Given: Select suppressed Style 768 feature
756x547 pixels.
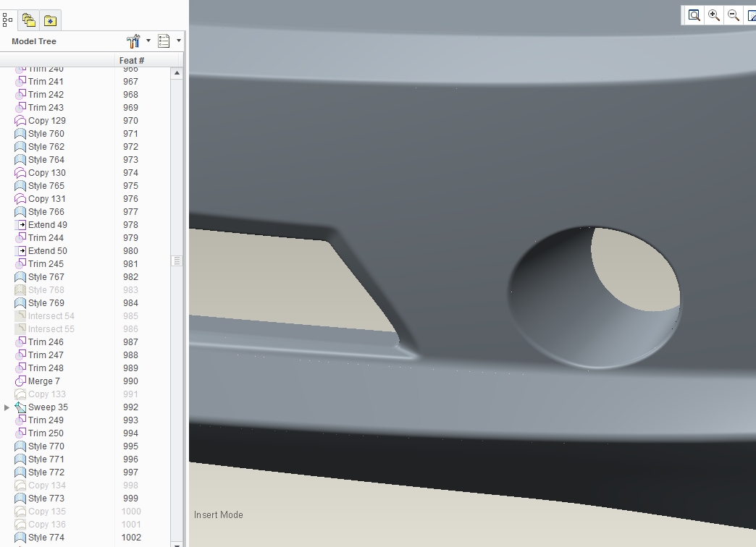Looking at the screenshot, I should (x=46, y=289).
